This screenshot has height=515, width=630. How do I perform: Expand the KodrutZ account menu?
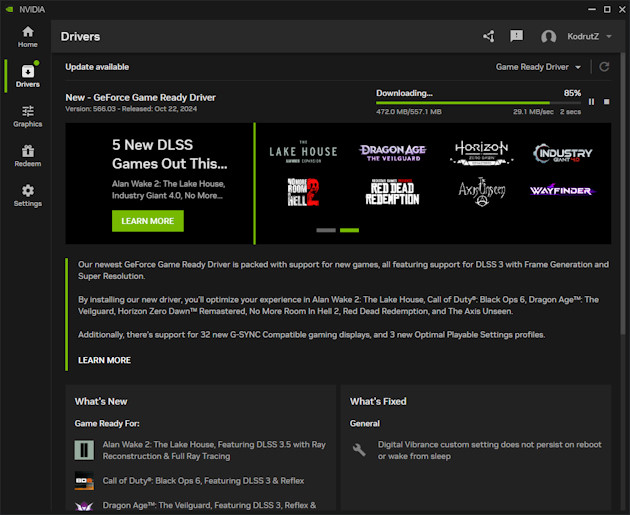click(x=589, y=37)
